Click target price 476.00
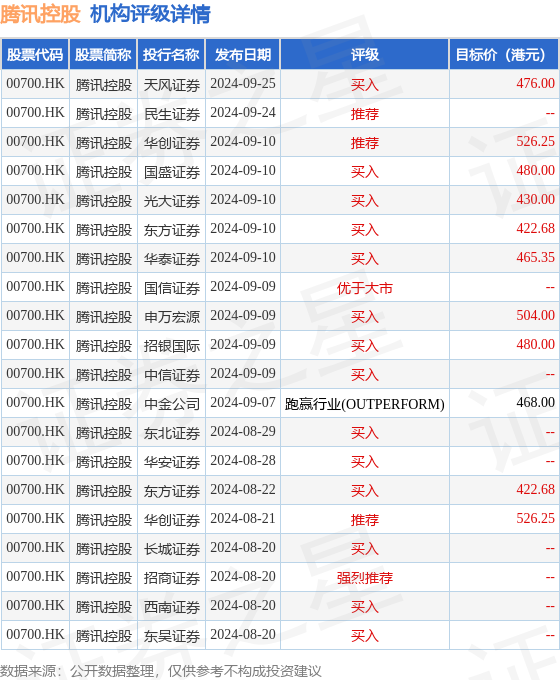Image resolution: width=560 pixels, height=680 pixels. tap(535, 83)
